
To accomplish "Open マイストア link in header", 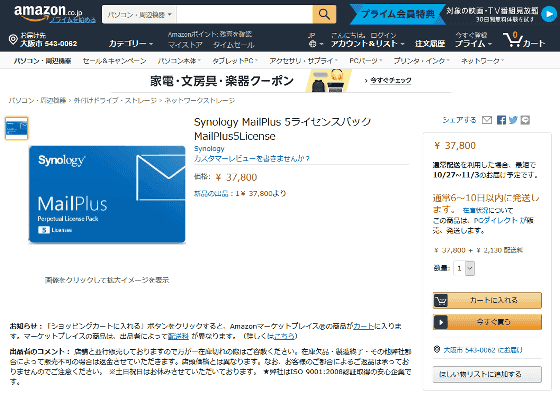I will 185,45.
